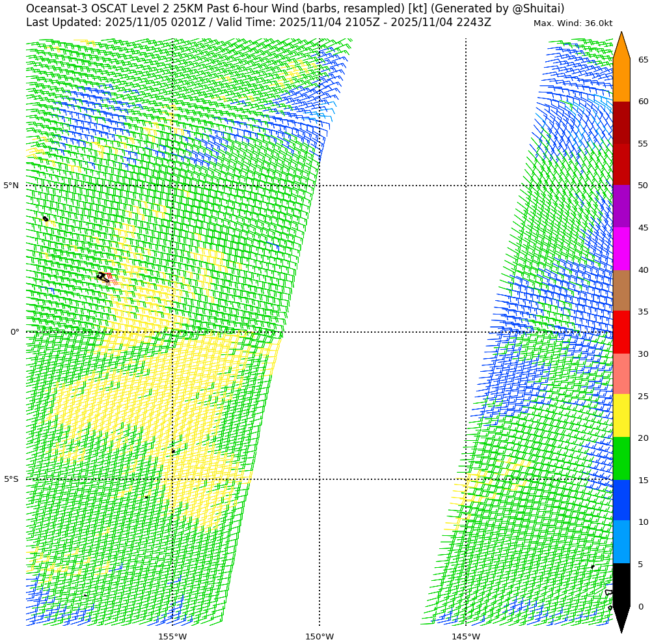This screenshot has width=652, height=644.
Task: Click the black 0–5 kt colorbar segment
Action: [x=621, y=585]
